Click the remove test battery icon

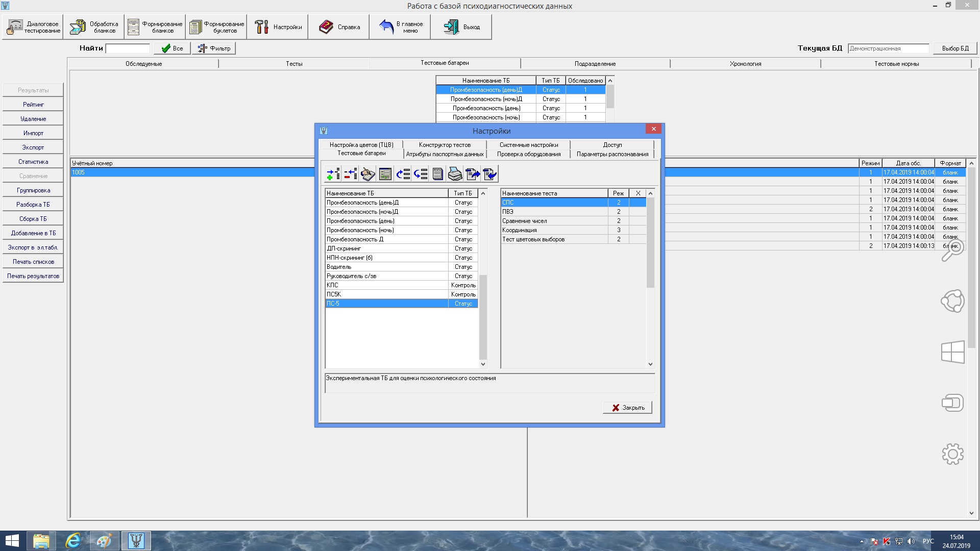350,174
